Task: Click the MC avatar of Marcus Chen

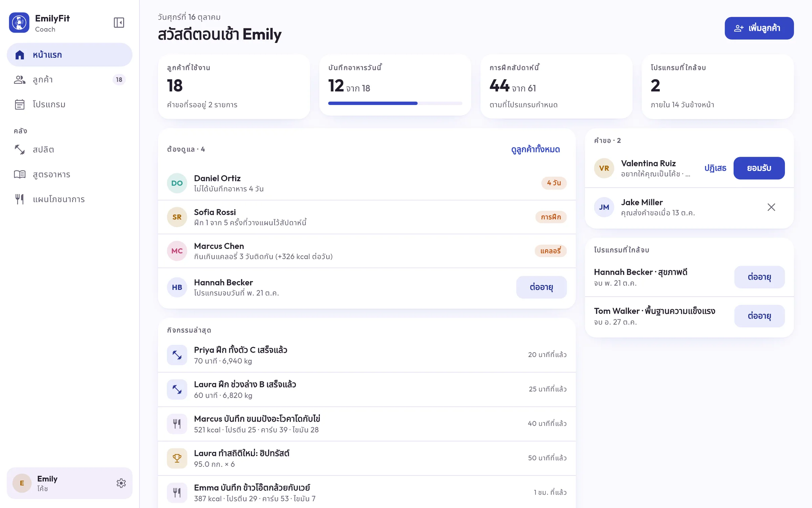Action: point(177,251)
